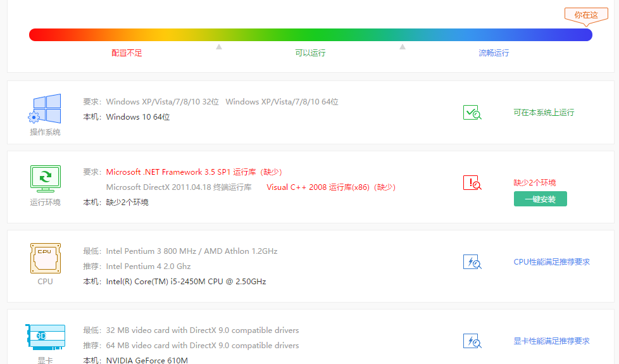Click the runtime environment monitor icon
Image resolution: width=619 pixels, height=364 pixels.
point(46,179)
